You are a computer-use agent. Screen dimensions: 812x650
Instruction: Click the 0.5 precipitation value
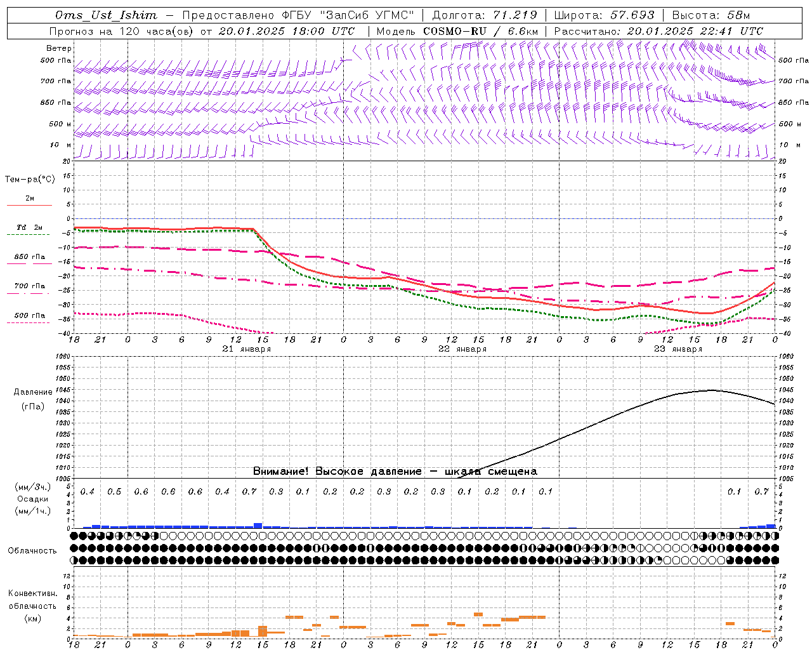click(x=114, y=491)
